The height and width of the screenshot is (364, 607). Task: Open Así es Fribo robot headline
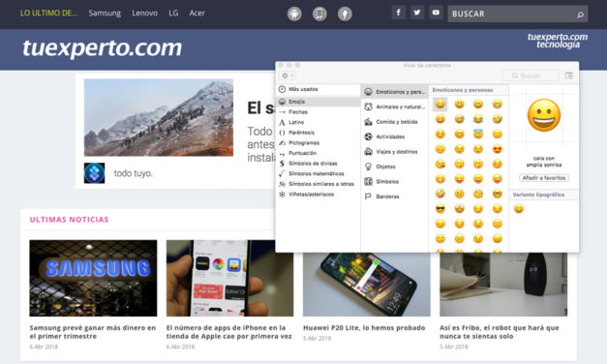point(500,332)
